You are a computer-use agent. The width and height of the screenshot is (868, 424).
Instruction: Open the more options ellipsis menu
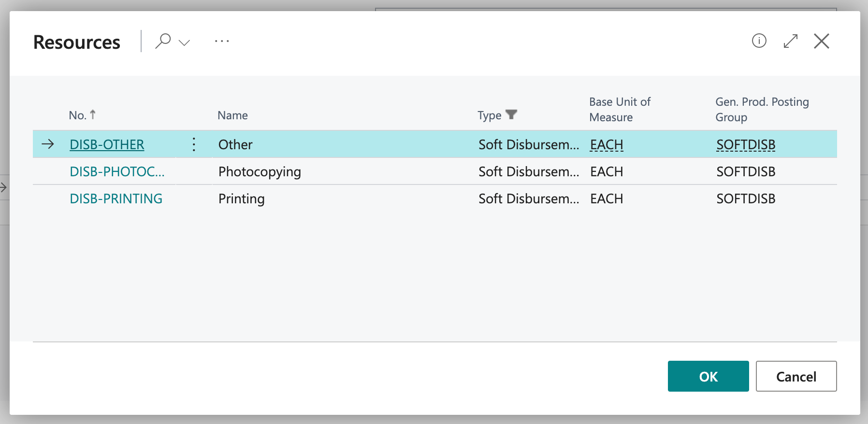(x=222, y=42)
